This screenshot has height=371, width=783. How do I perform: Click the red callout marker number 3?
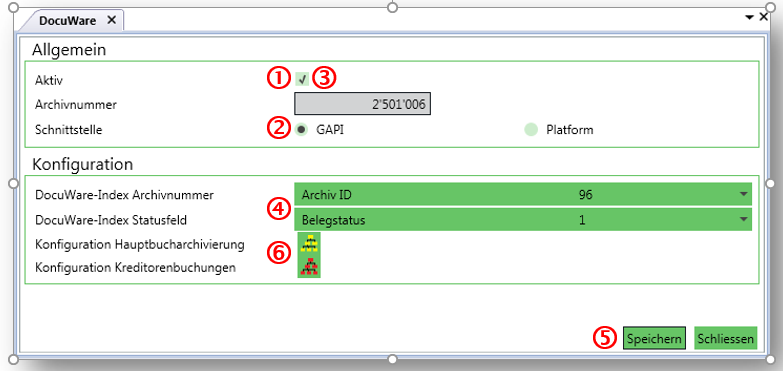(326, 79)
